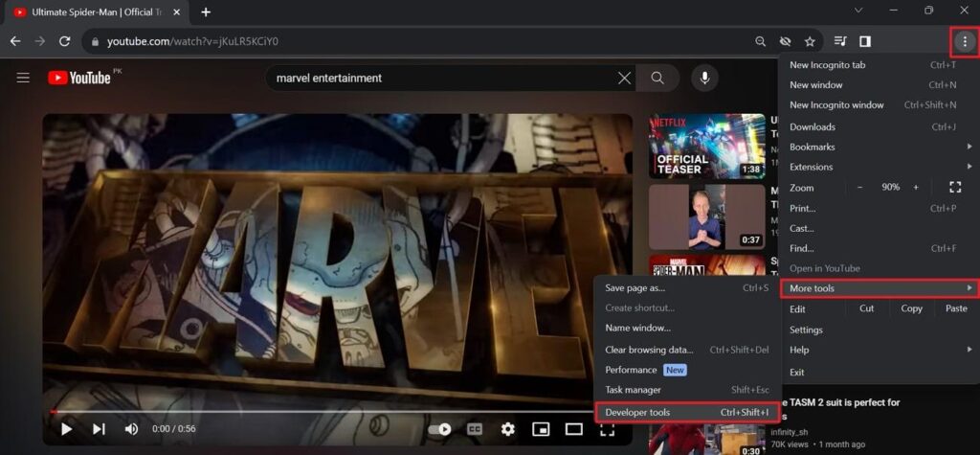
Task: Open YouTube hamburger guide menu
Action: click(23, 78)
